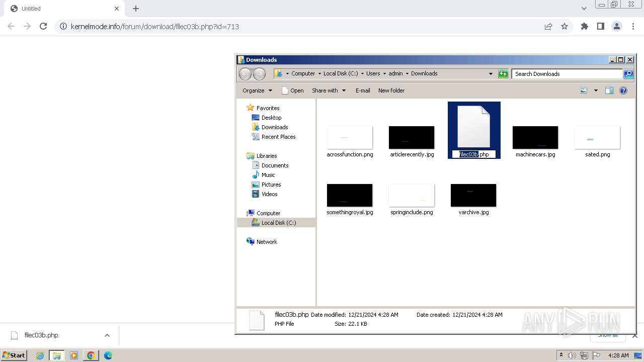Reload the Chrome page
The height and width of the screenshot is (362, 644).
pyautogui.click(x=43, y=26)
